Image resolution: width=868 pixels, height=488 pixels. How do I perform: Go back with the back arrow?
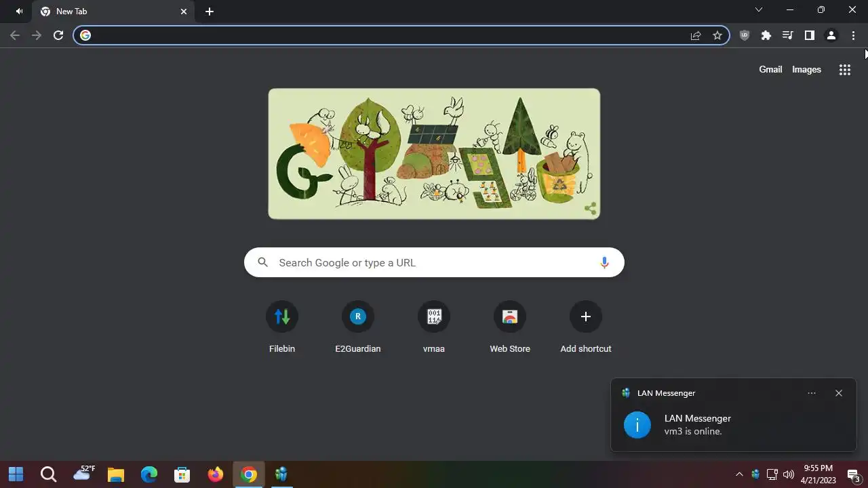pos(15,35)
